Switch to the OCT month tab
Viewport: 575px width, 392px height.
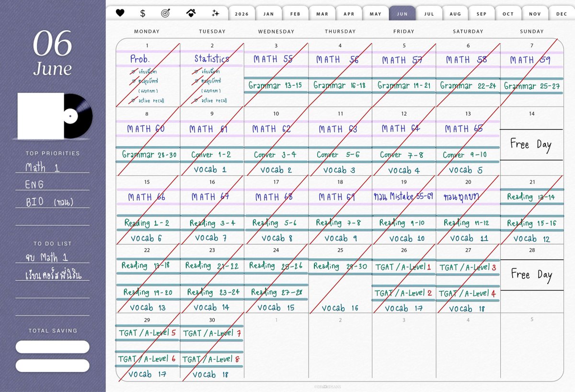508,14
